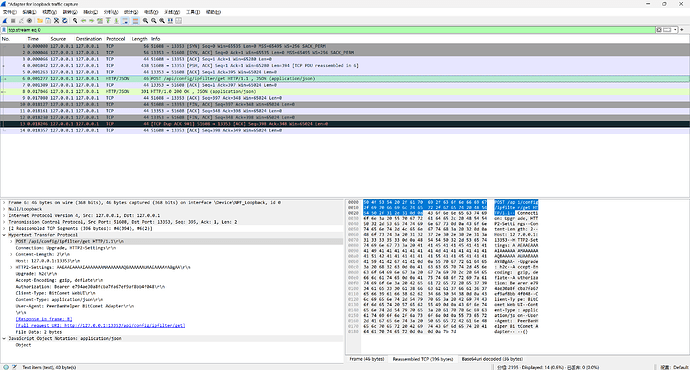The width and height of the screenshot is (690, 370).
Task: Click the plus icon to add filter button
Action: point(682,30)
